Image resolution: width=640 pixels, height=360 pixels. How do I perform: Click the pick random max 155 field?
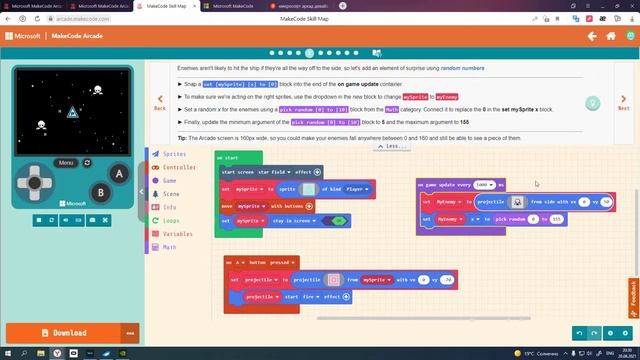click(x=556, y=219)
